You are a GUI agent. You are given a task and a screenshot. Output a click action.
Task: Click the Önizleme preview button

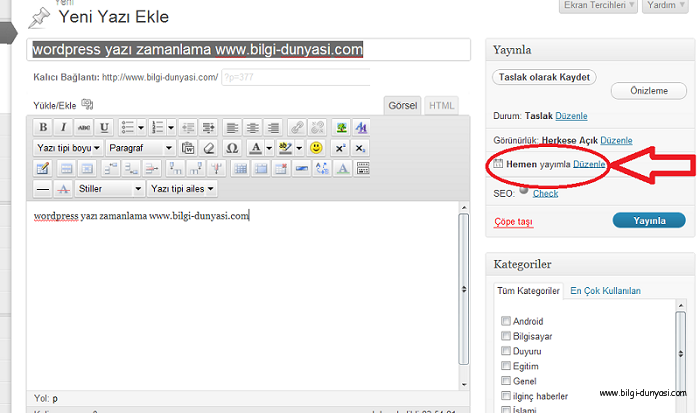tap(649, 91)
